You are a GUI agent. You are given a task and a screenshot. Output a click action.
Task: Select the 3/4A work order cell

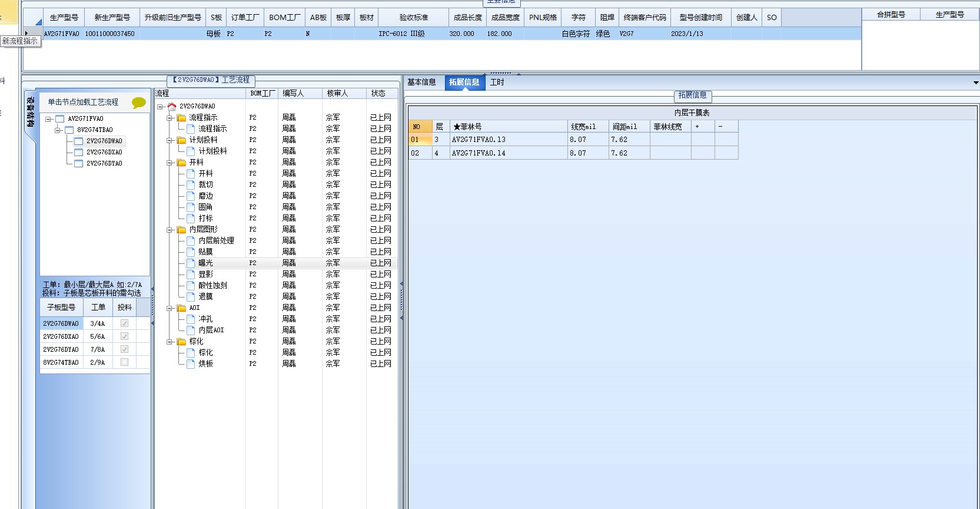(98, 323)
